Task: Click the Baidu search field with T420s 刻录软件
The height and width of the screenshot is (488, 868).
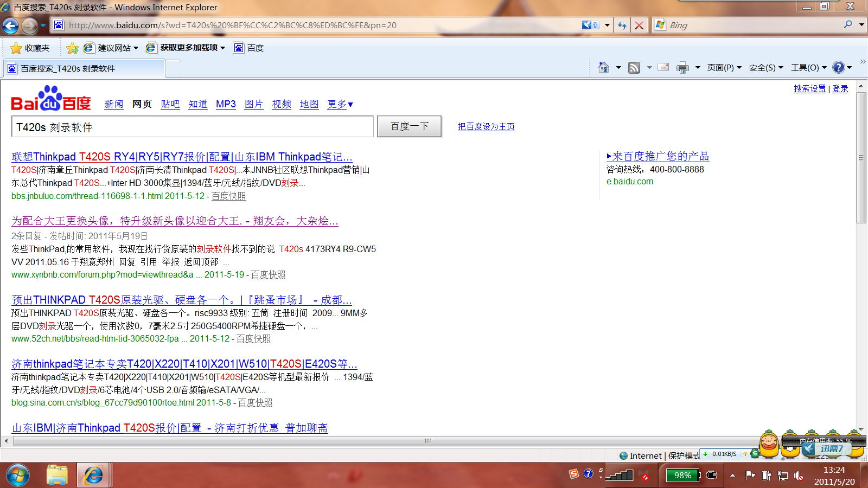Action: (193, 127)
